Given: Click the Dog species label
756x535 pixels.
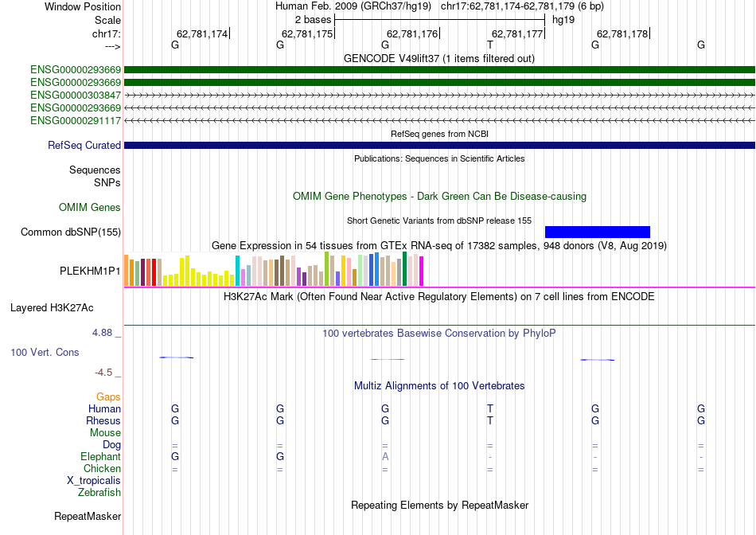Looking at the screenshot, I should point(112,445).
